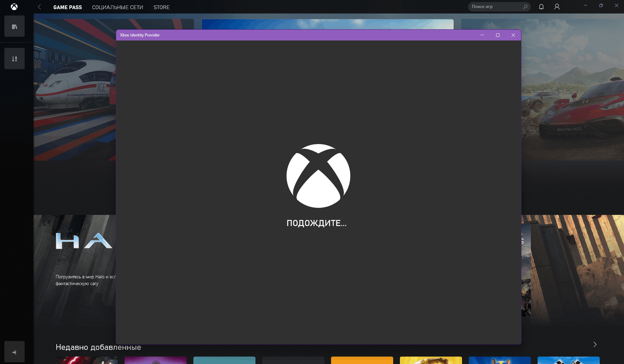Close the Xbox app window

(617, 5)
